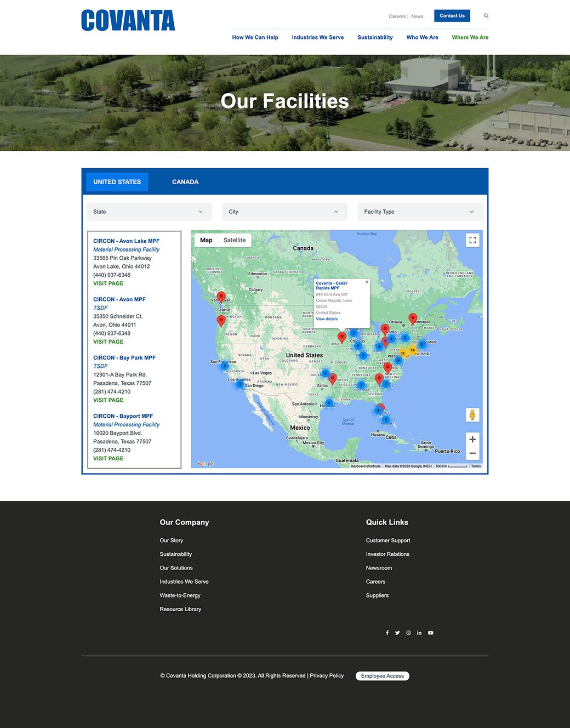570x728 pixels.
Task: Click Keyboard shortcuts on the map
Action: 366,466
